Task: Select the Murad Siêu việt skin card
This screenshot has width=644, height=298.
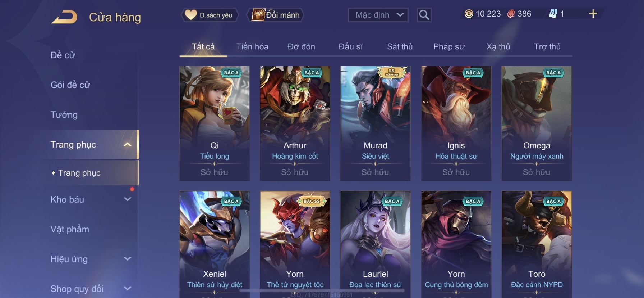Action: click(375, 123)
